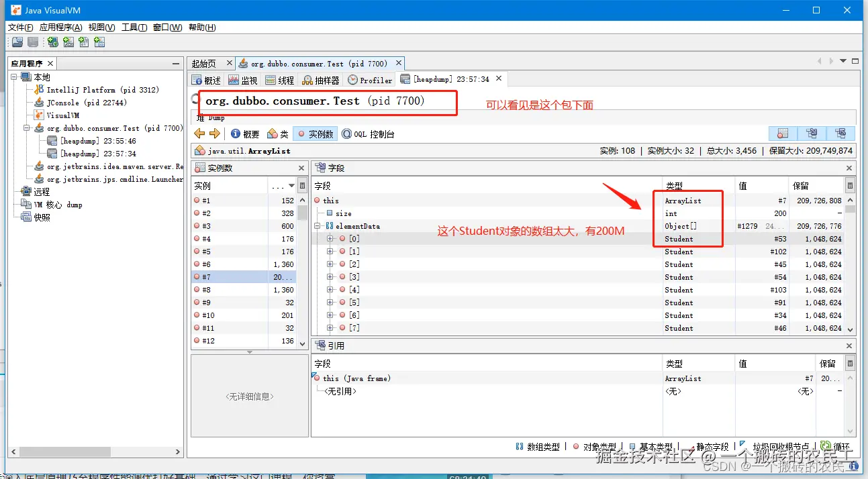Open the OQL 控制台 console

368,134
